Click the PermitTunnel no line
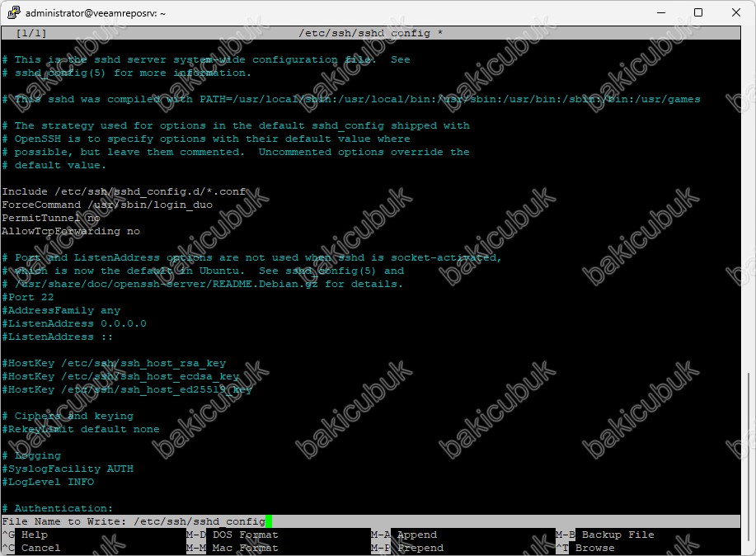The height and width of the screenshot is (556, 756). coord(51,218)
